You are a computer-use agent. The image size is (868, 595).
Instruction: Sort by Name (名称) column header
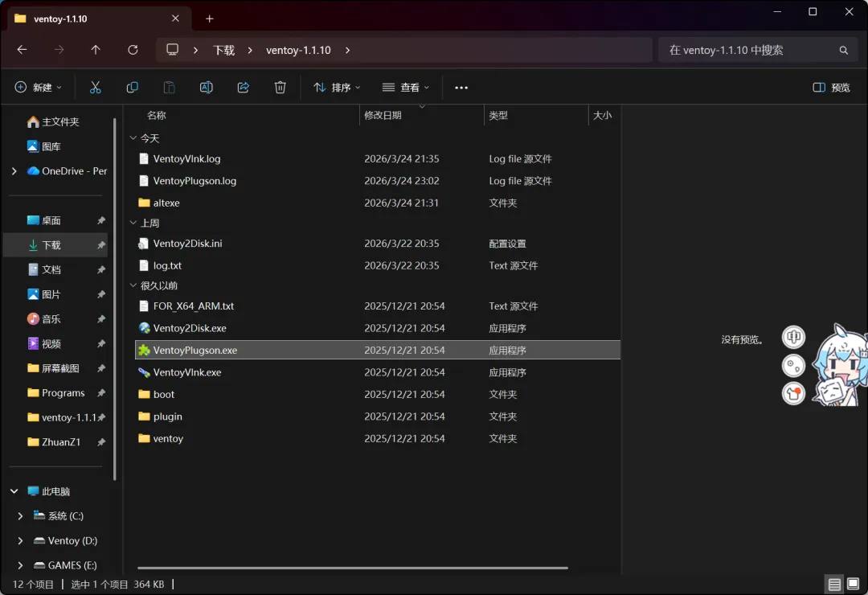157,115
